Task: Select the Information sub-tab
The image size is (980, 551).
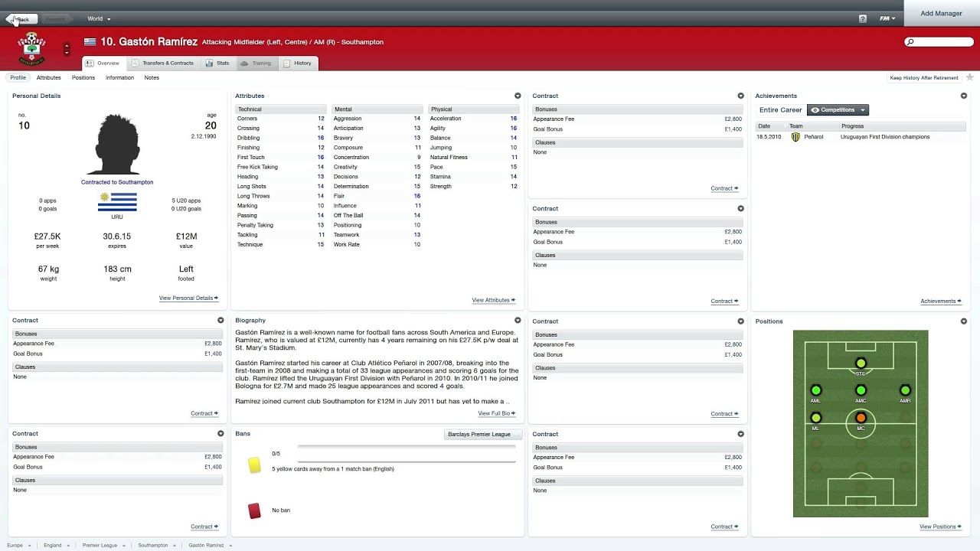Action: (x=119, y=78)
